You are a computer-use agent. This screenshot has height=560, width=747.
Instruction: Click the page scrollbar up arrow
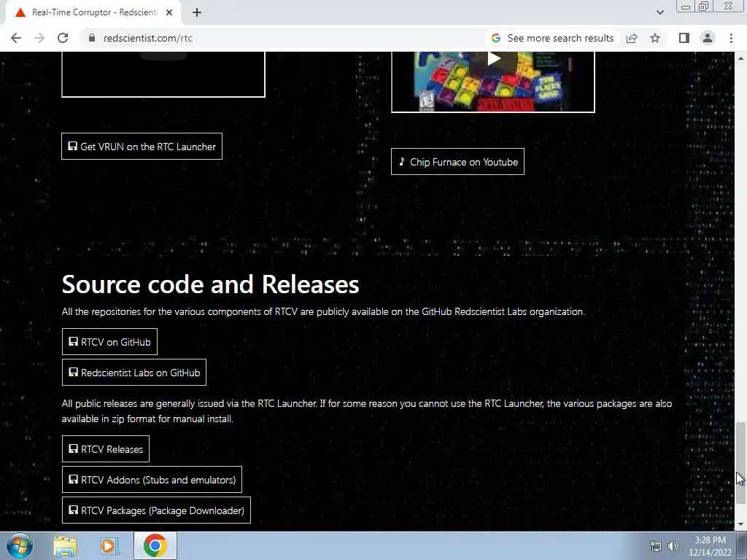pyautogui.click(x=740, y=58)
